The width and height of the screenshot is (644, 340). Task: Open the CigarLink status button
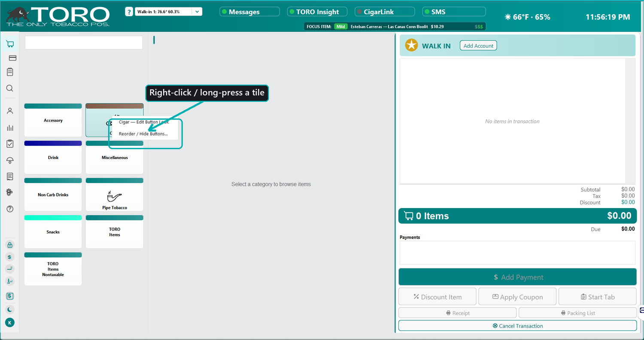point(385,12)
